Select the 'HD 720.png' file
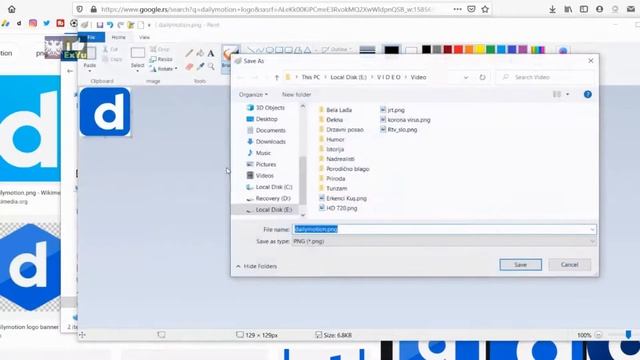This screenshot has height=360, width=640. click(338, 208)
